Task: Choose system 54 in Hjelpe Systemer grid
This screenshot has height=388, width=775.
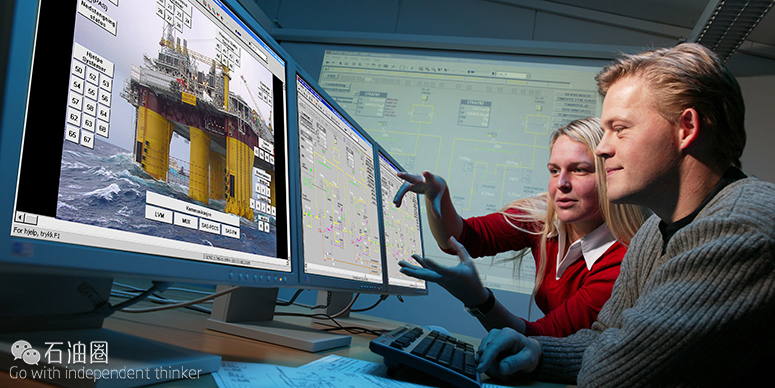Action: (76, 85)
